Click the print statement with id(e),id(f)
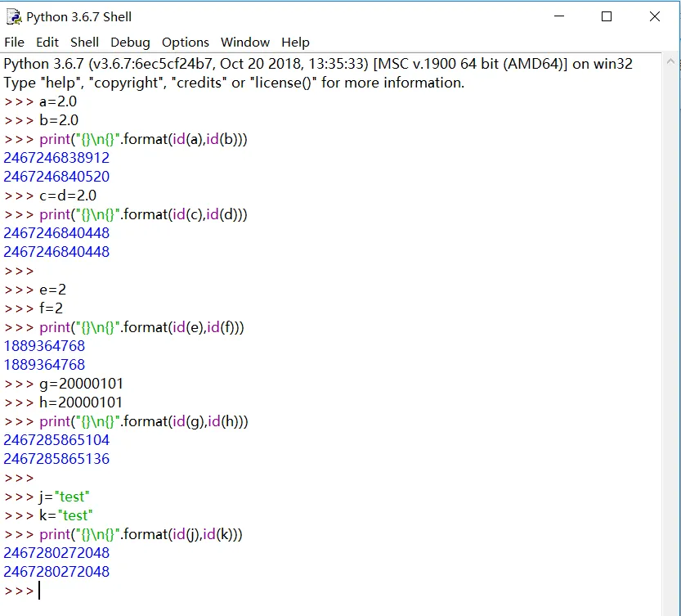The image size is (681, 616). (x=141, y=327)
